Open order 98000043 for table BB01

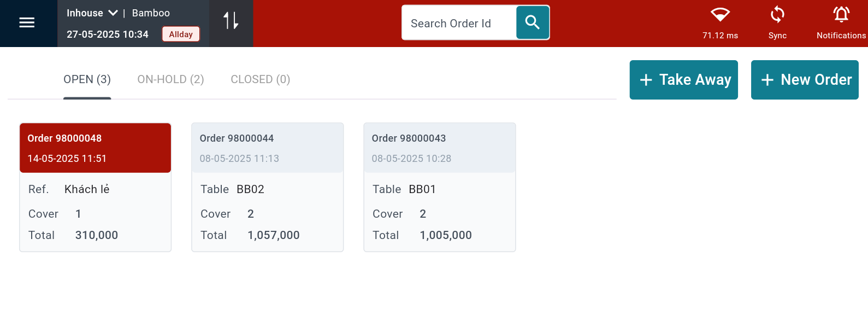[x=439, y=187]
